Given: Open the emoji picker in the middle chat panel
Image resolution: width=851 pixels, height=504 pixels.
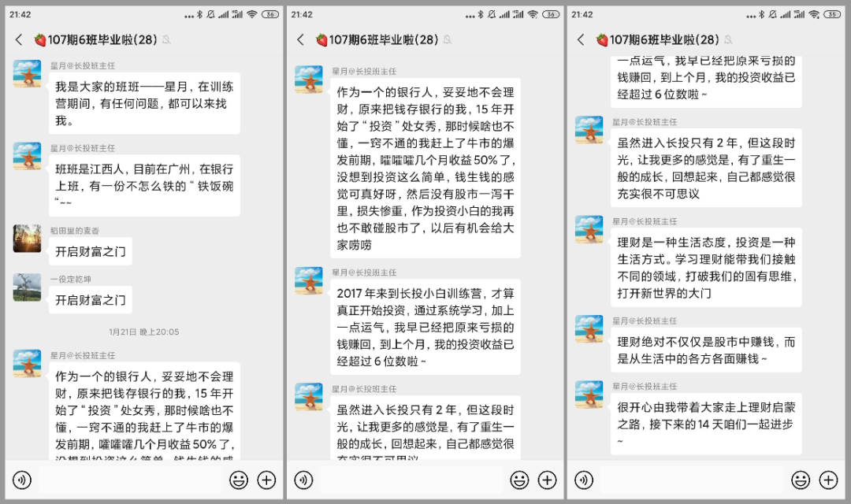Looking at the screenshot, I should click(519, 480).
